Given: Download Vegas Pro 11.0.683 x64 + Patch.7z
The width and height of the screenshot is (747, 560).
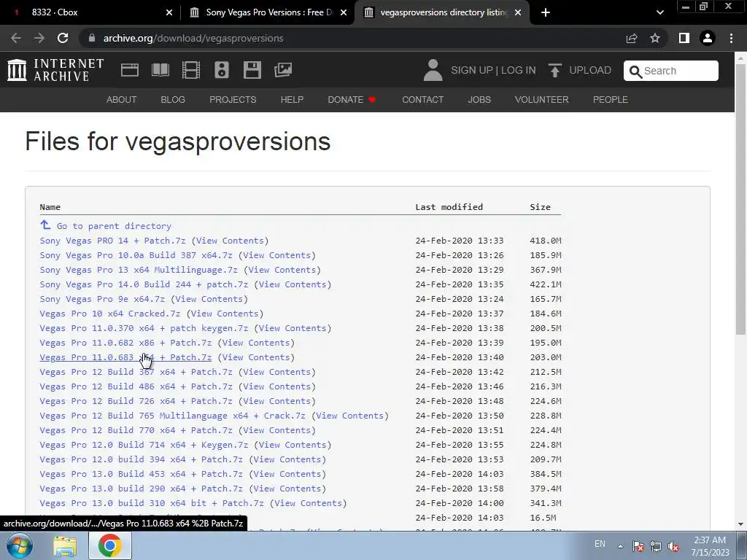Looking at the screenshot, I should point(125,357).
